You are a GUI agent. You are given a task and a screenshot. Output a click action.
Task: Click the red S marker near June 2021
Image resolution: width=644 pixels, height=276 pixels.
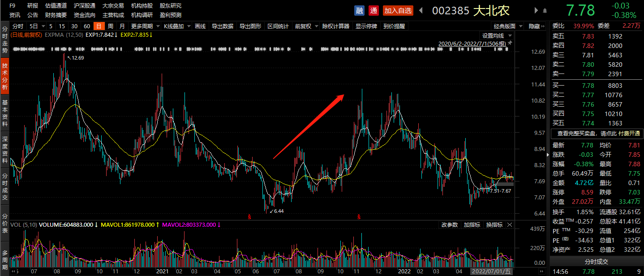249,217
